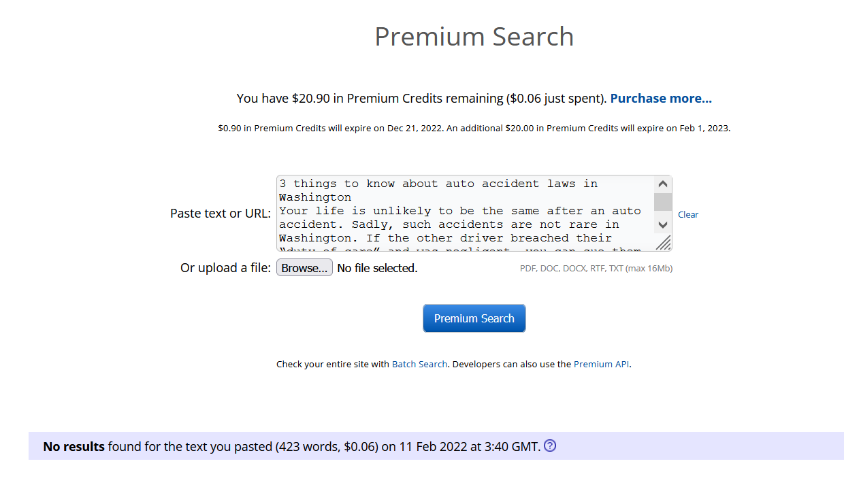Screen dimensions: 844x504
Task: Click the supported file formats hint text
Action: 596,269
